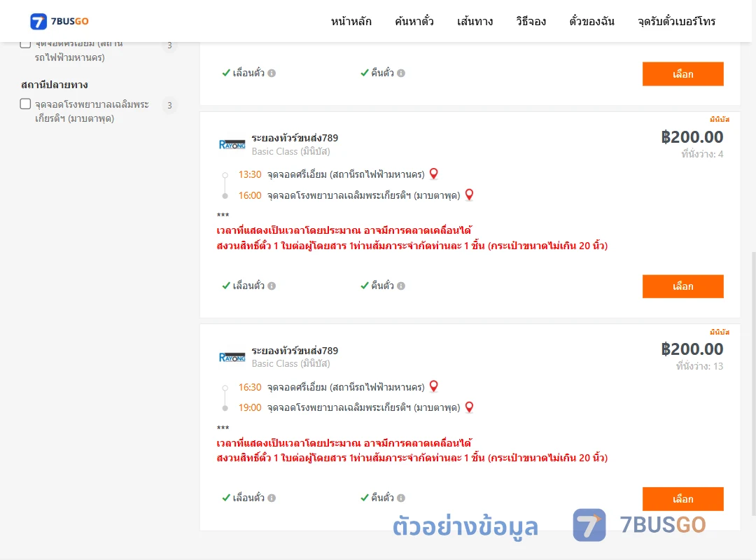Click map pin next to 16:30 departure stop
Image resolution: width=756 pixels, height=560 pixels.
434,386
